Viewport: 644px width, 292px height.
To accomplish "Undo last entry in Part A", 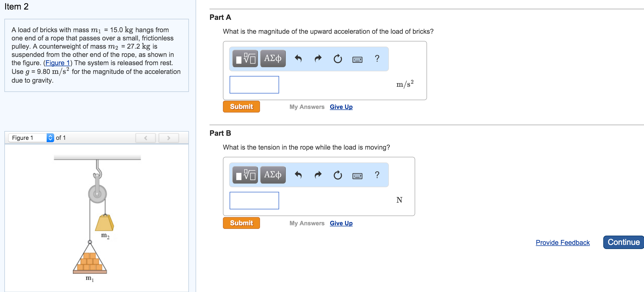I will click(x=298, y=59).
